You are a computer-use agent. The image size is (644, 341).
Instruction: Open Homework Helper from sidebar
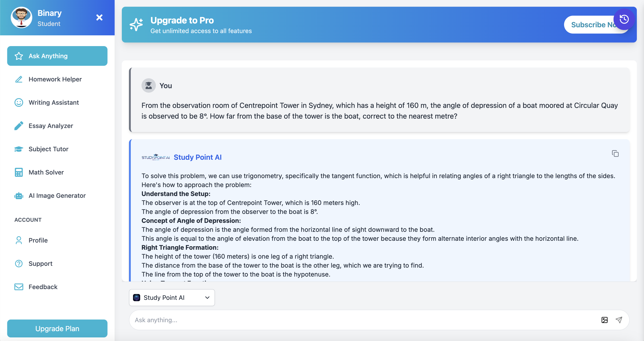[x=55, y=79]
